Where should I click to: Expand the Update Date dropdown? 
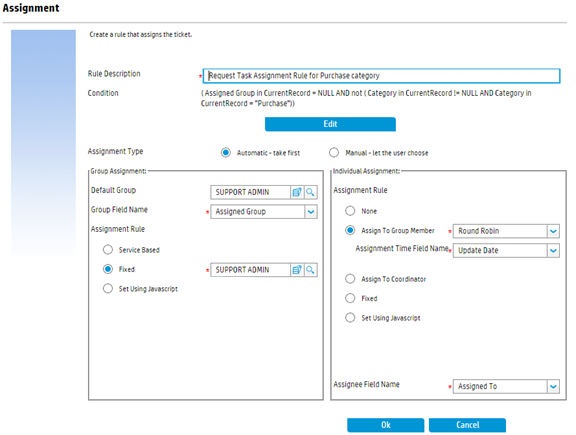pyautogui.click(x=553, y=251)
